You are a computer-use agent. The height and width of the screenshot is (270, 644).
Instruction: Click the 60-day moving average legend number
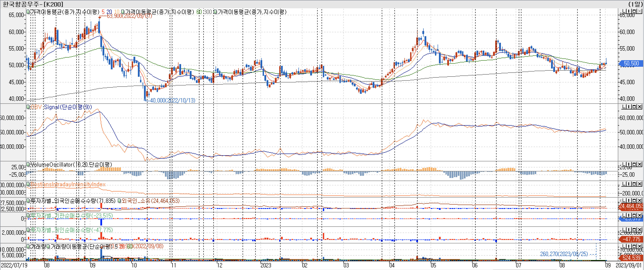point(199,12)
